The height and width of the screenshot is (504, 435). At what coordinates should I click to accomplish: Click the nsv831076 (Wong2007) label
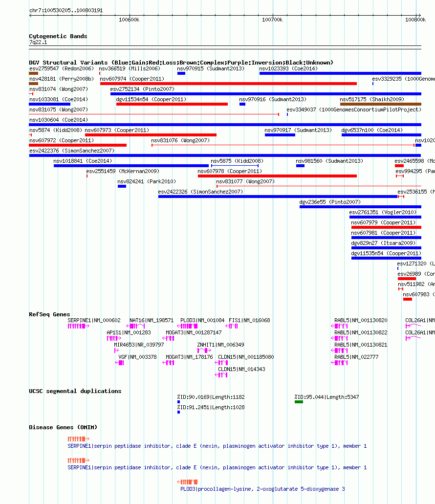(180, 140)
